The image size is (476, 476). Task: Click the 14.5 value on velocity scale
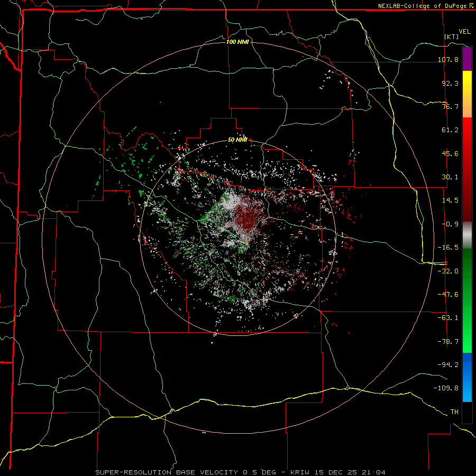point(450,200)
